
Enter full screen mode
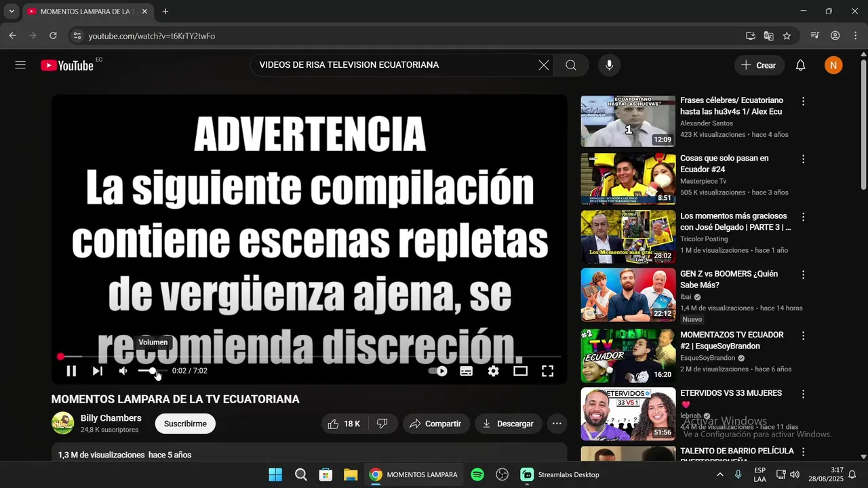pos(547,371)
